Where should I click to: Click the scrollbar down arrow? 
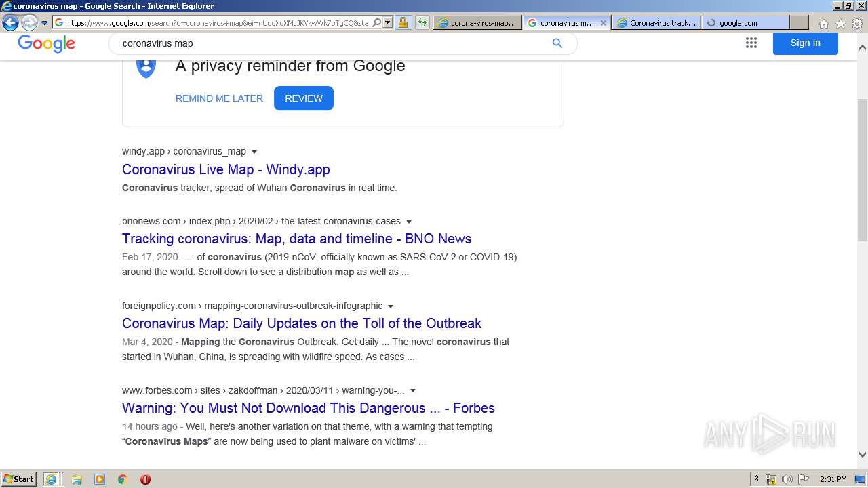pos(862,455)
